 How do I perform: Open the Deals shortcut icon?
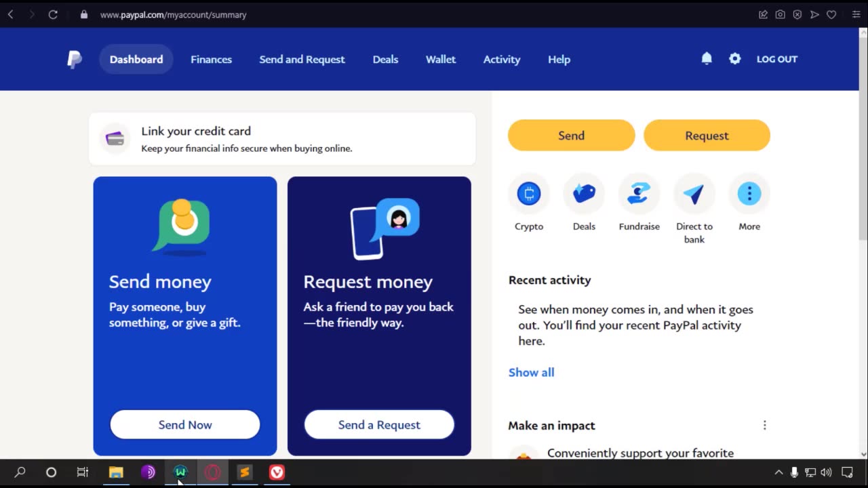[584, 194]
